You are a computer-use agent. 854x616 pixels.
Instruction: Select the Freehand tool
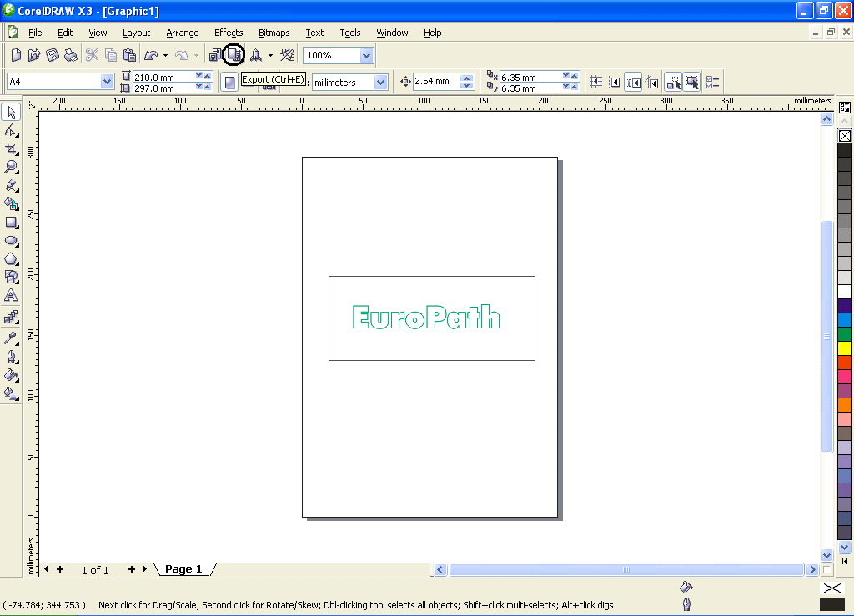11,186
